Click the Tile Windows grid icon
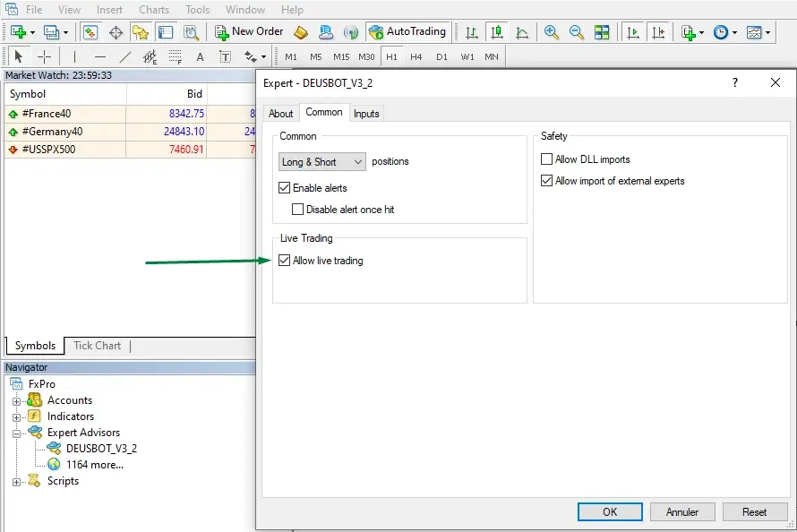Screen dimensions: 797x532 602,32
